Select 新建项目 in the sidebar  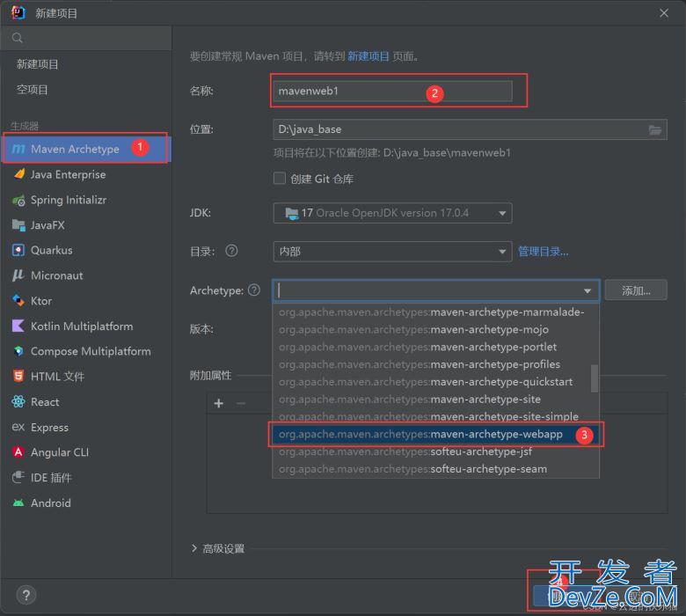coord(38,64)
